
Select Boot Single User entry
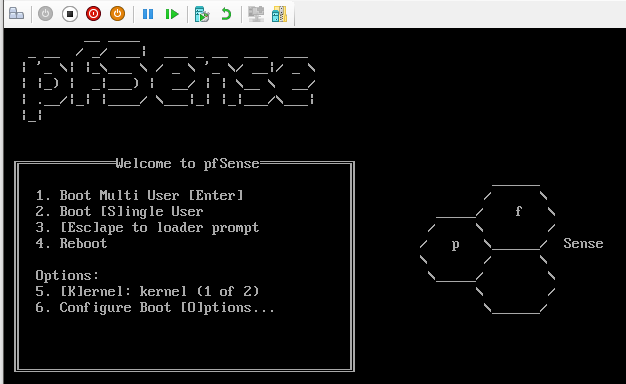pos(119,211)
